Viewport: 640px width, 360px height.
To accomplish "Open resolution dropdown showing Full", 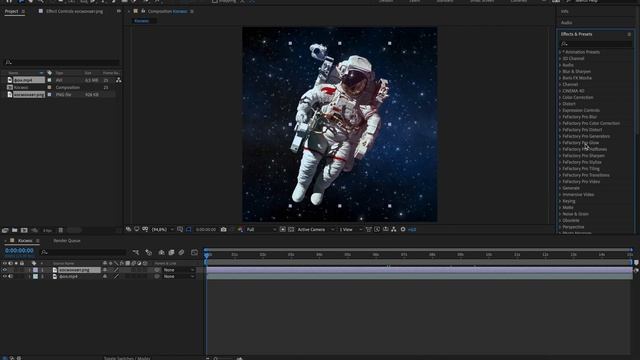I will tap(261, 229).
